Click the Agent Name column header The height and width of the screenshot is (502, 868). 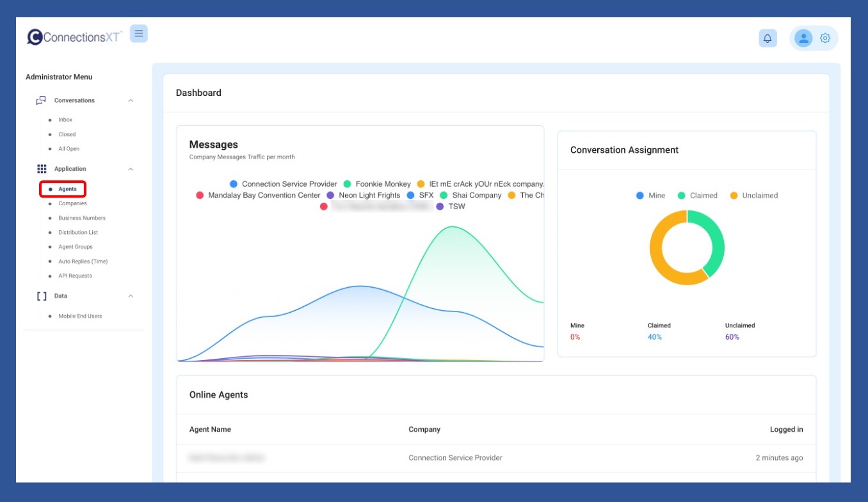(210, 430)
